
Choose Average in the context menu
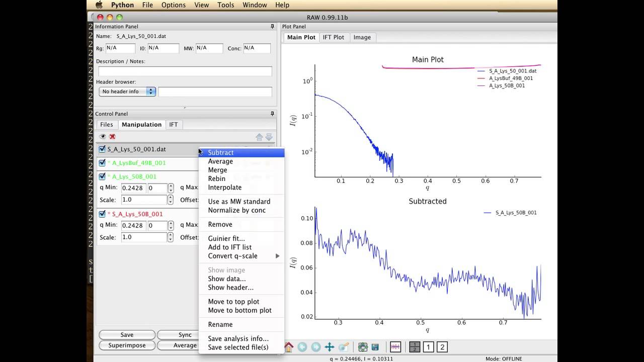(x=242, y=161)
